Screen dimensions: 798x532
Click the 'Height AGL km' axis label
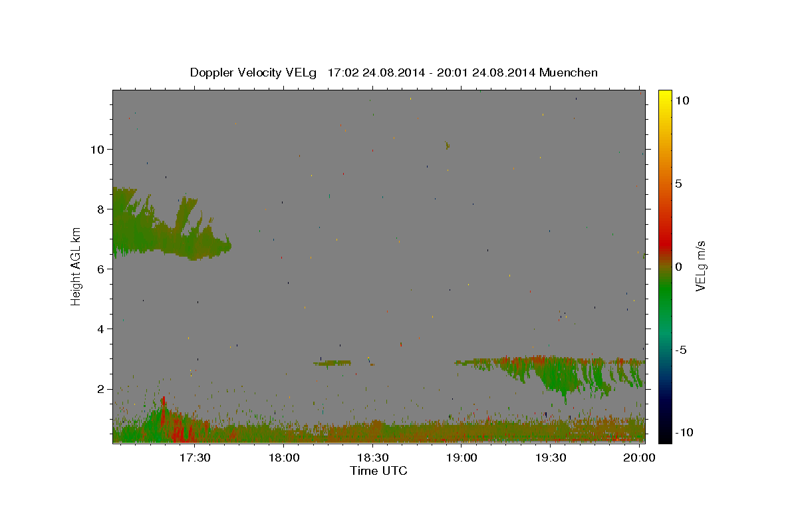click(x=76, y=267)
